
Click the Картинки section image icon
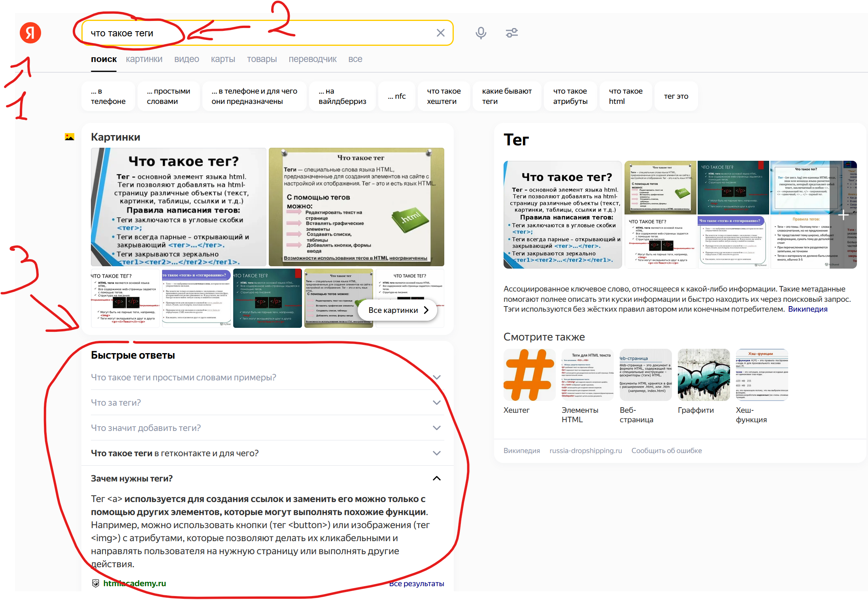coord(70,137)
